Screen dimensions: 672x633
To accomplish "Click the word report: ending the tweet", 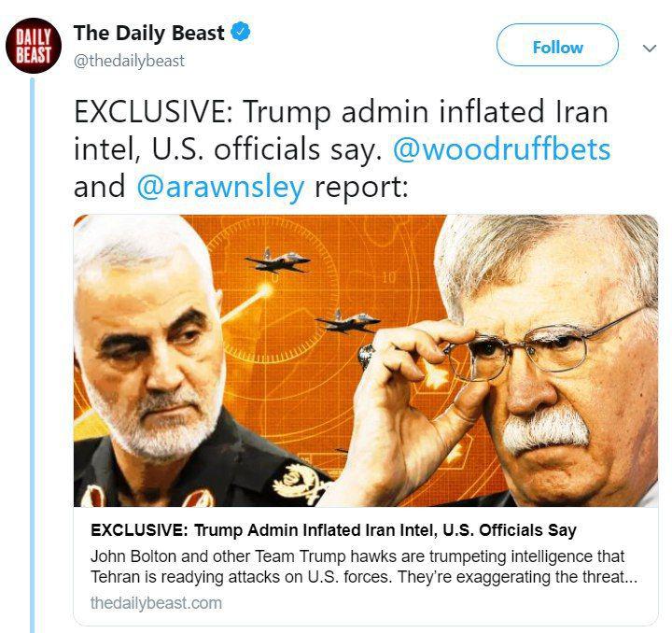I will coord(361,188).
